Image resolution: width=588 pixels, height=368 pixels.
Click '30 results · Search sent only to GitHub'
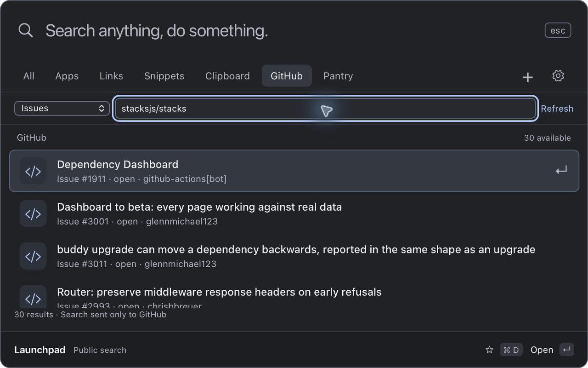[x=90, y=315]
